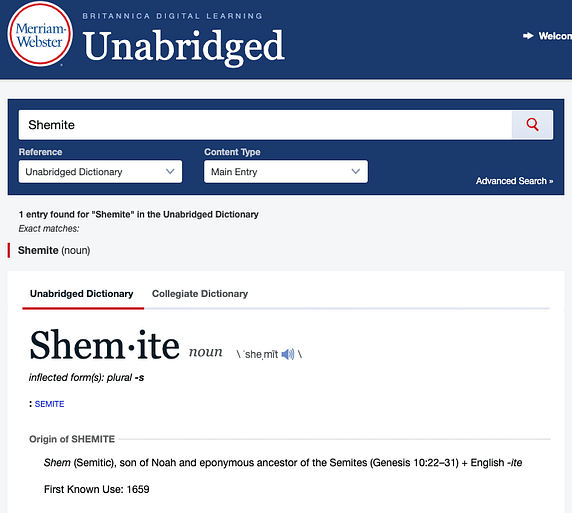
Task: Click the red magnifying glass search icon
Action: tap(532, 125)
